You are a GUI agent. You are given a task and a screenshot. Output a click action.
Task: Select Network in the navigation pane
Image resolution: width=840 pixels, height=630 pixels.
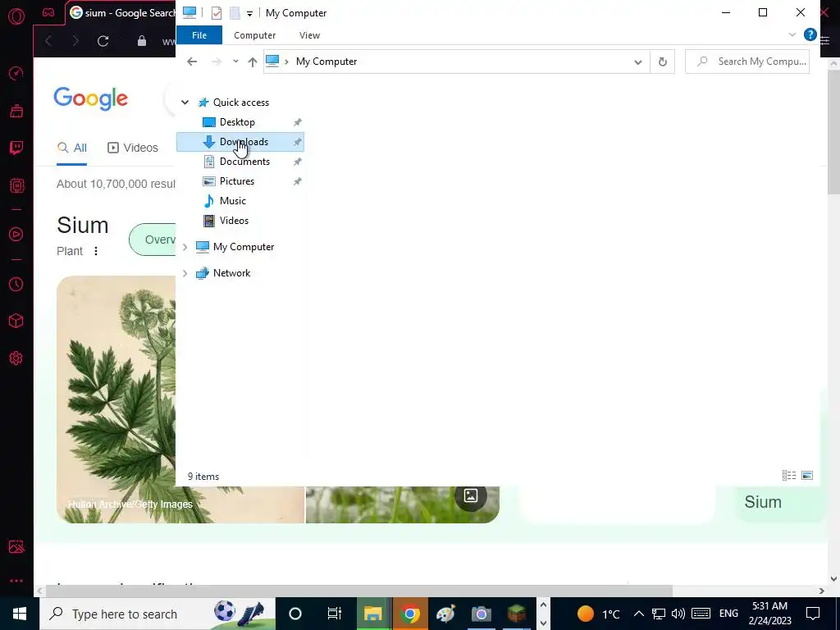[x=231, y=273]
